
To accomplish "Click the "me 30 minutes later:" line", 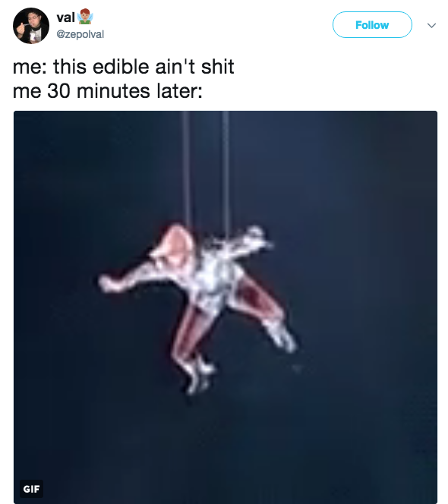I will point(108,91).
